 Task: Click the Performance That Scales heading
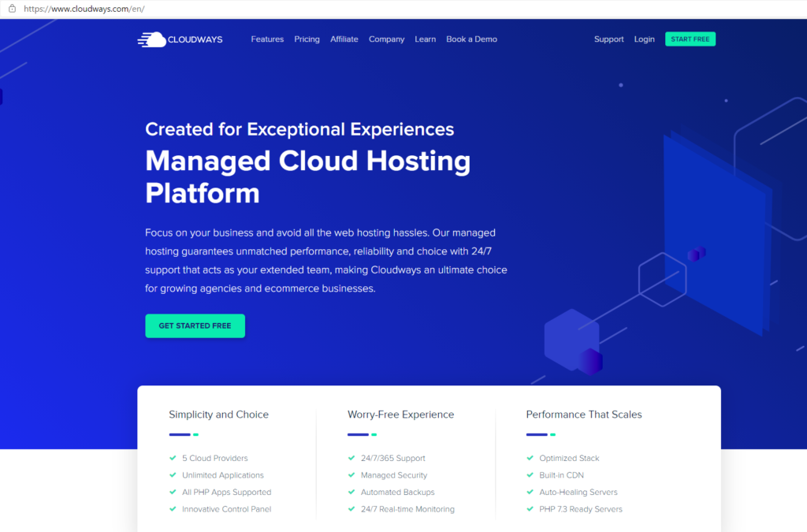[x=584, y=415]
